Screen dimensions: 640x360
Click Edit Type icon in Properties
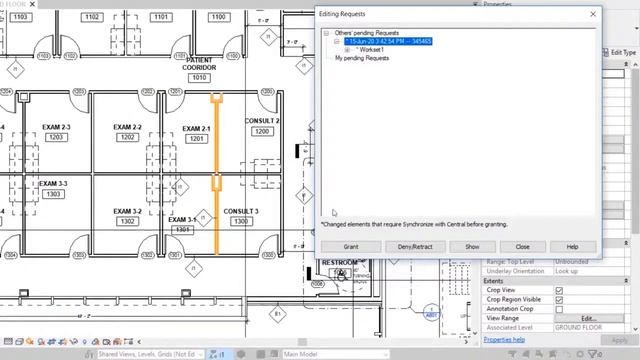coord(606,53)
